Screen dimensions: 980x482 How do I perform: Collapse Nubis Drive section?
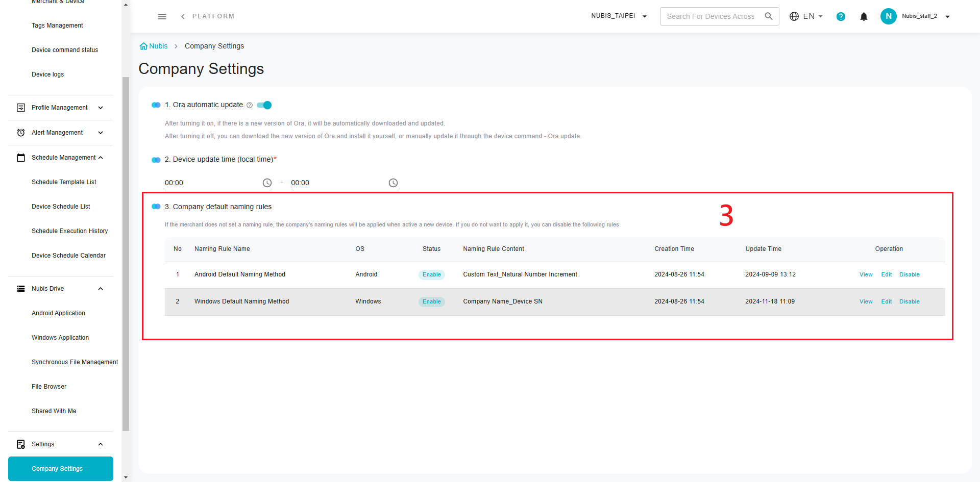click(x=101, y=289)
